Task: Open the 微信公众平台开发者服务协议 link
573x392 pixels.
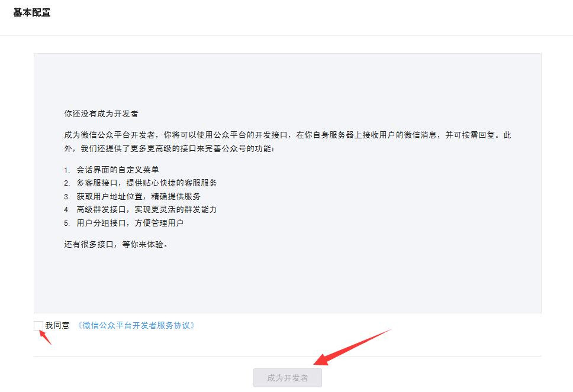Action: 136,325
